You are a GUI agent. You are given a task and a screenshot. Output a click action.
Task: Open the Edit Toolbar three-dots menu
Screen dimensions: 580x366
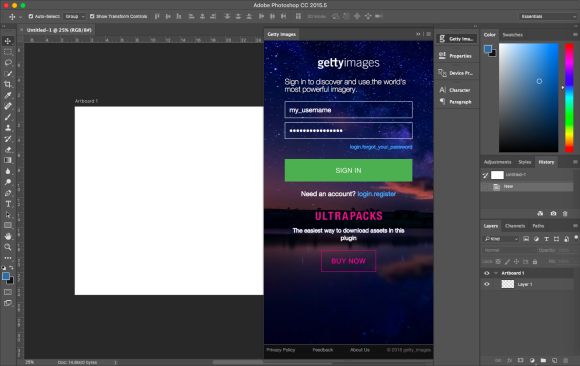pos(8,258)
